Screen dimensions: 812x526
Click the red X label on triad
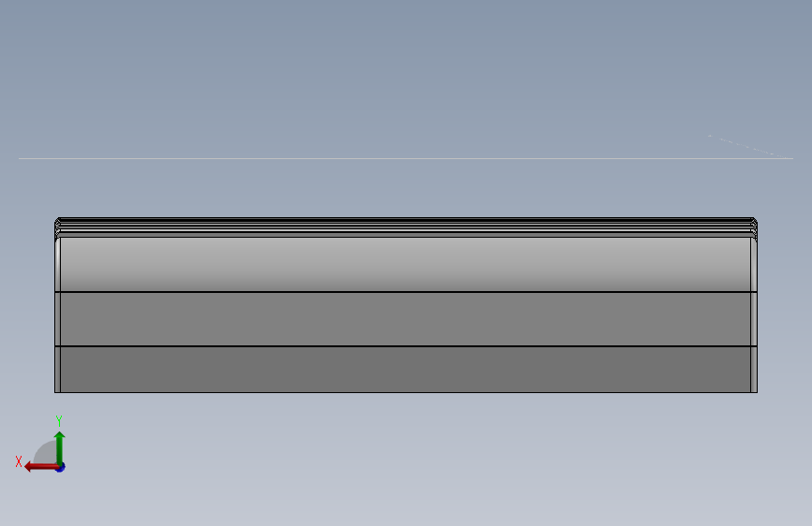(x=19, y=461)
